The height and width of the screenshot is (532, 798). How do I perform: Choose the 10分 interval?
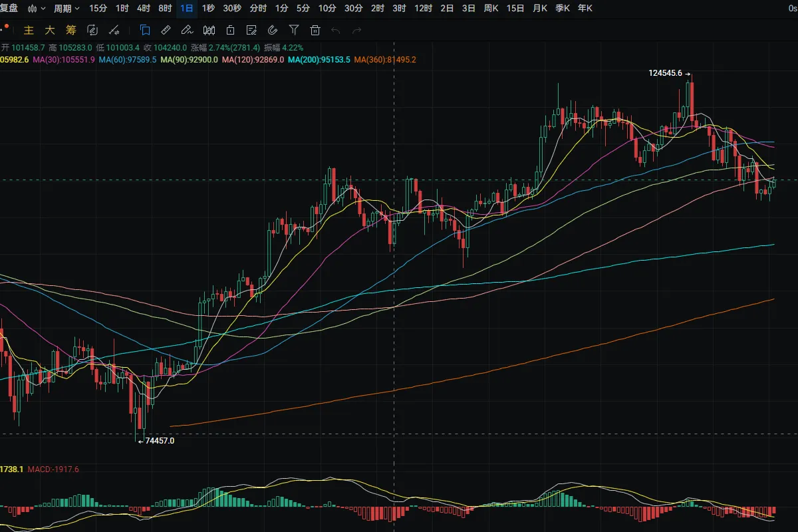coord(327,9)
